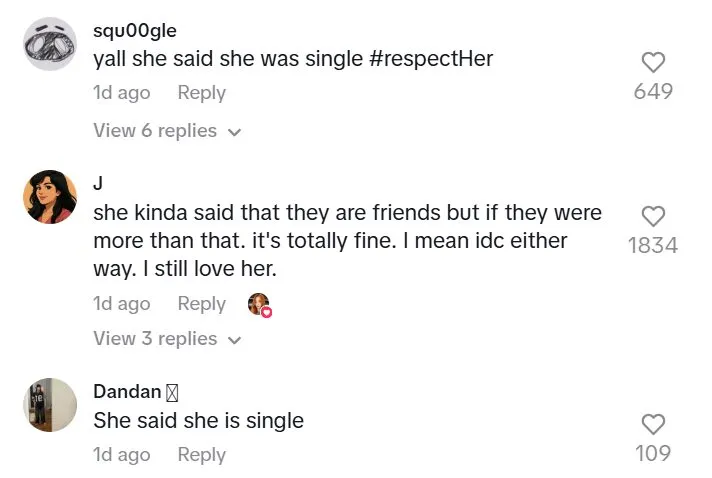The width and height of the screenshot is (712, 478).
Task: Open J's profile avatar
Action: pos(50,196)
